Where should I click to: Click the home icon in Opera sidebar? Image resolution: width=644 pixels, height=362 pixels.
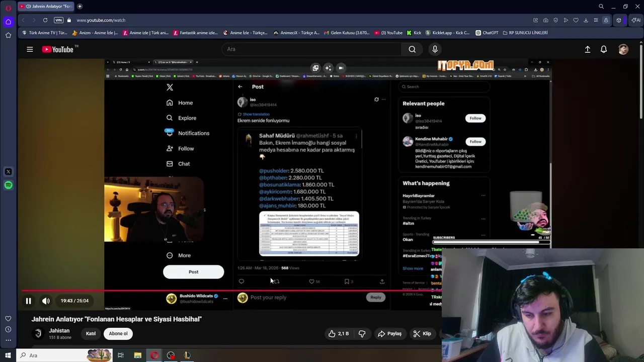[x=8, y=22]
